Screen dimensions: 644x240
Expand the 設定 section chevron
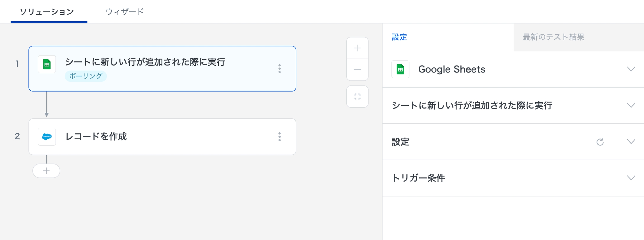click(631, 142)
